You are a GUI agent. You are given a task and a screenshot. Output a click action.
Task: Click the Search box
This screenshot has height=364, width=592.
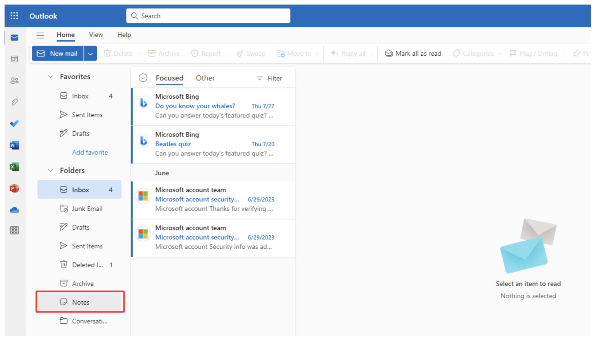click(208, 16)
